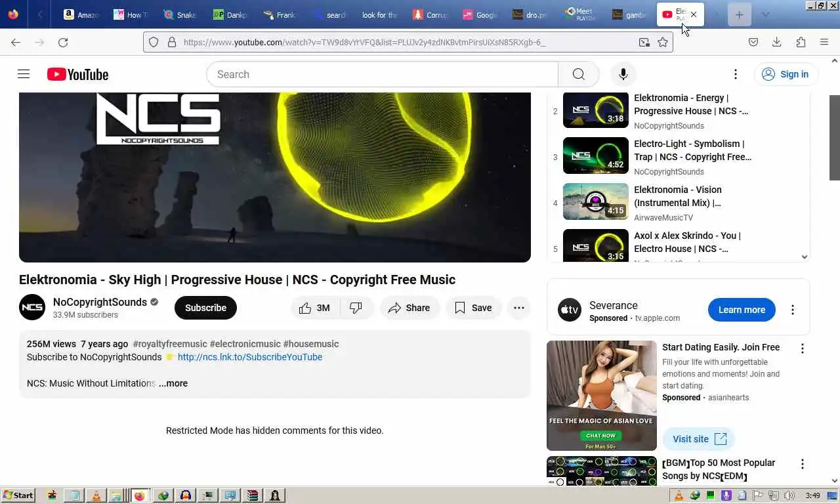Viewport: 840px width, 504px height.
Task: Open the NoCopyrightSounds channel name link
Action: click(x=100, y=302)
